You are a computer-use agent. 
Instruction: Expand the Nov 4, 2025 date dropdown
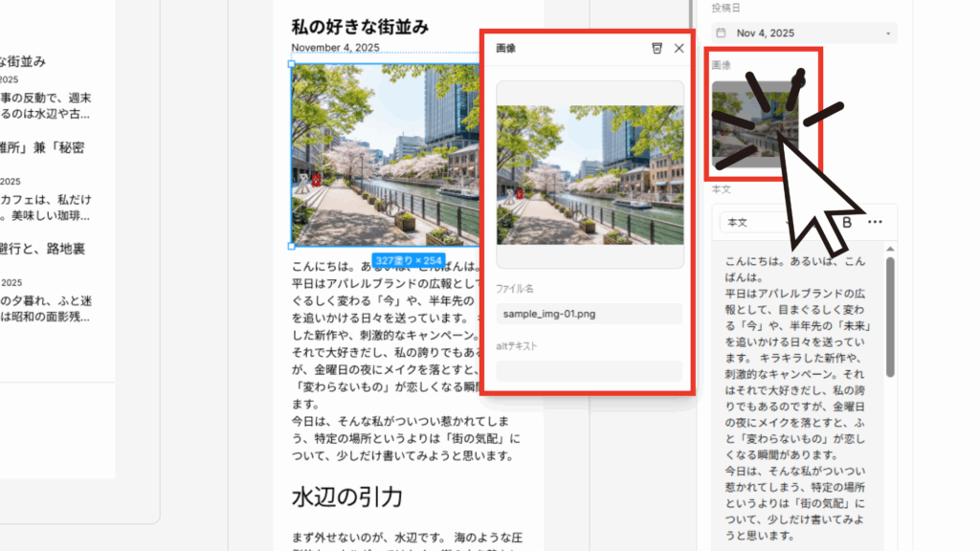888,33
